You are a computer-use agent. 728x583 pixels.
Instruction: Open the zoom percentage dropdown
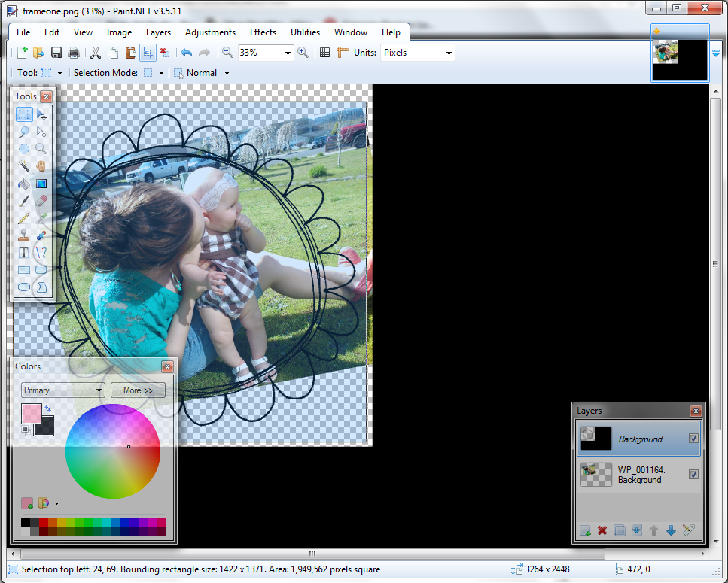[287, 53]
